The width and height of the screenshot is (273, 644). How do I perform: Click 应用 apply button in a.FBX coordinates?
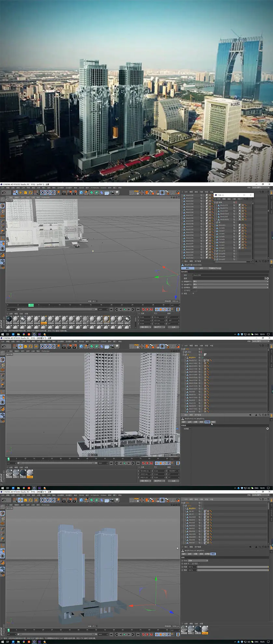(x=173, y=327)
